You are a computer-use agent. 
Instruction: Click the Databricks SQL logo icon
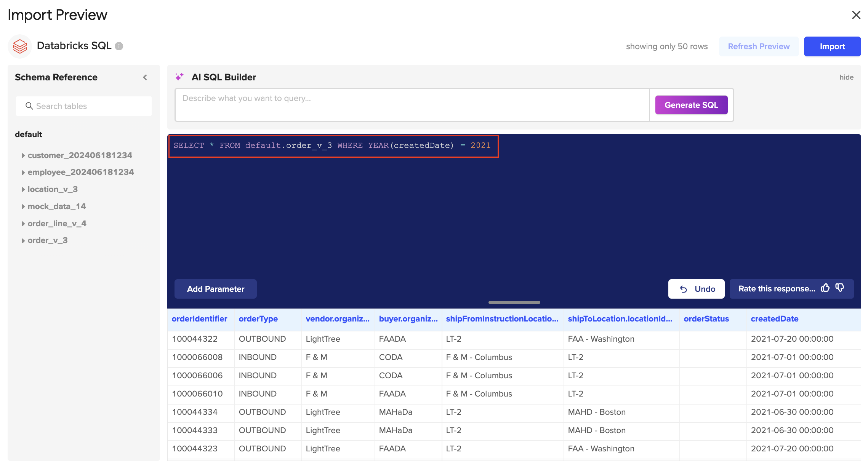click(20, 46)
